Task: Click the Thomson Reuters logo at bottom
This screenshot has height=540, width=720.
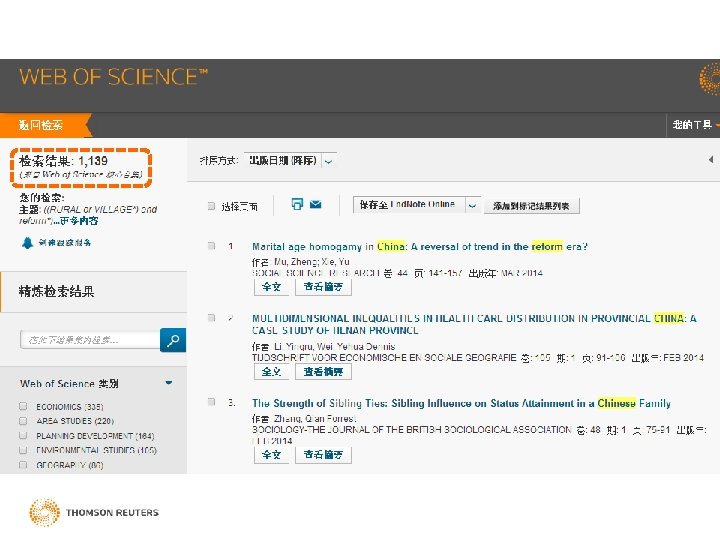Action: pos(94,512)
